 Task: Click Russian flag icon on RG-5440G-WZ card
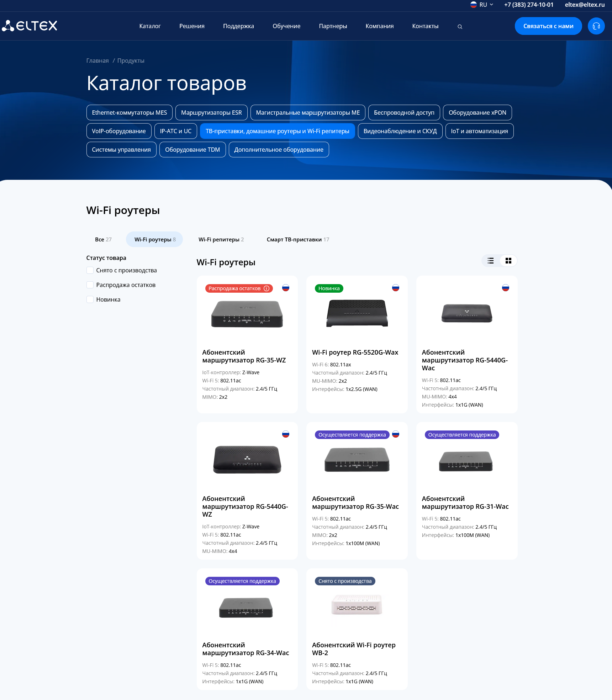[286, 434]
